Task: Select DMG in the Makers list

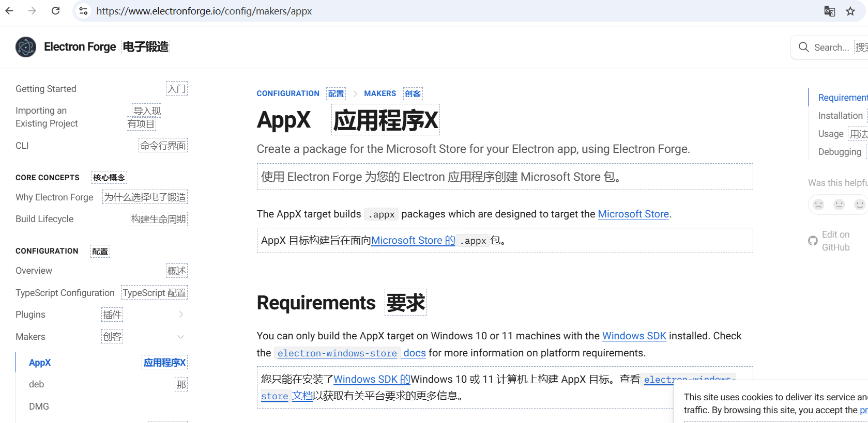Action: pos(39,406)
